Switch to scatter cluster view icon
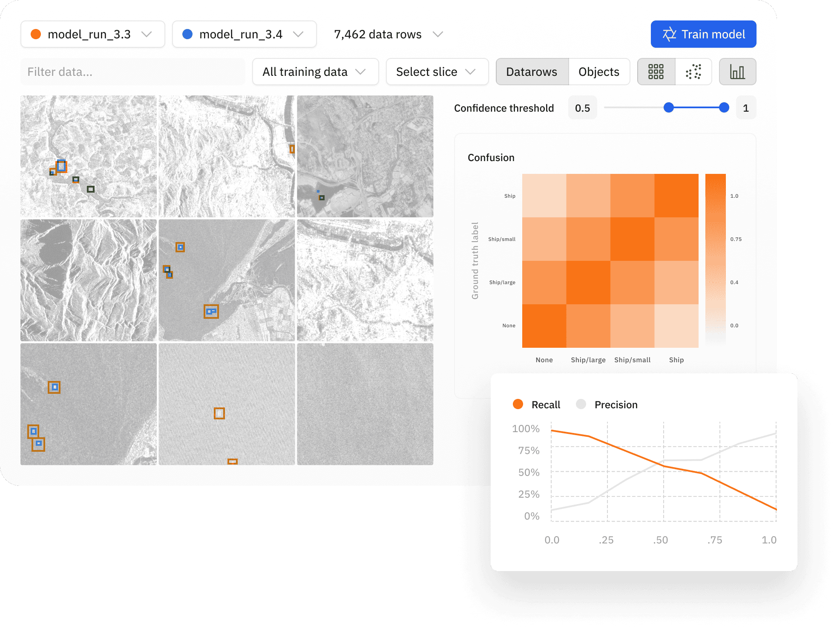The width and height of the screenshot is (840, 635). coord(693,72)
